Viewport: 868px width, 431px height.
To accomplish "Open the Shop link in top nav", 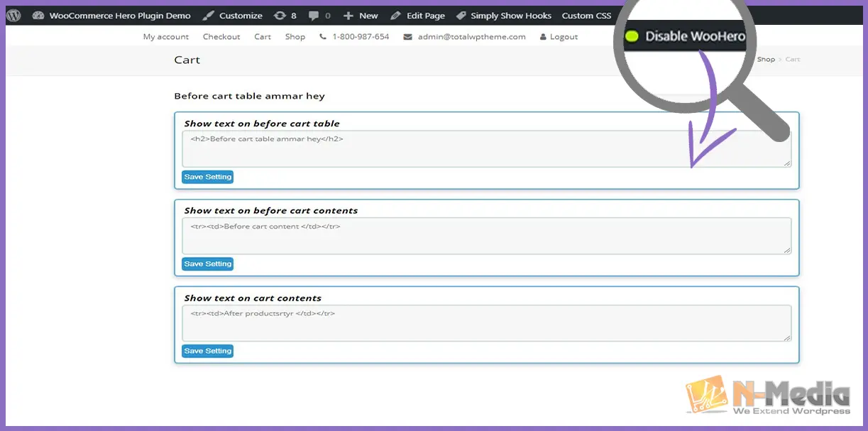I will click(295, 37).
